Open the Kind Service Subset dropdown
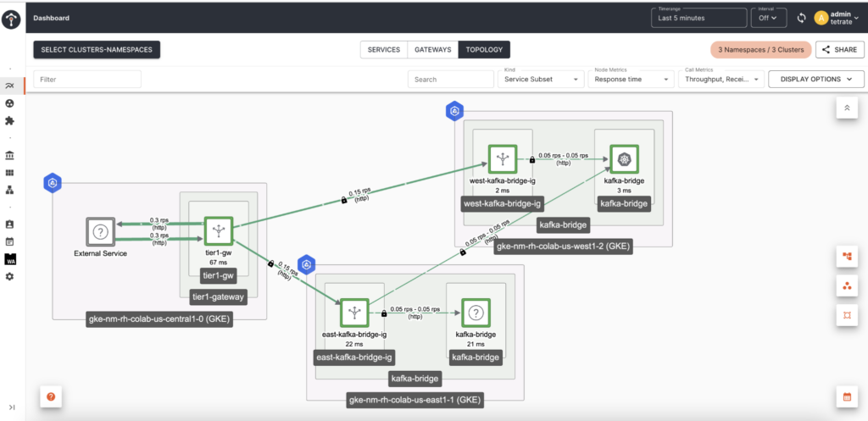 pos(541,79)
